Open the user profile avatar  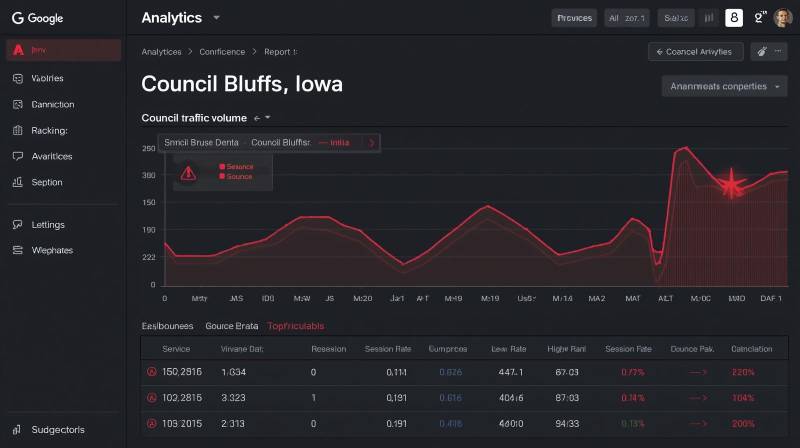[783, 17]
